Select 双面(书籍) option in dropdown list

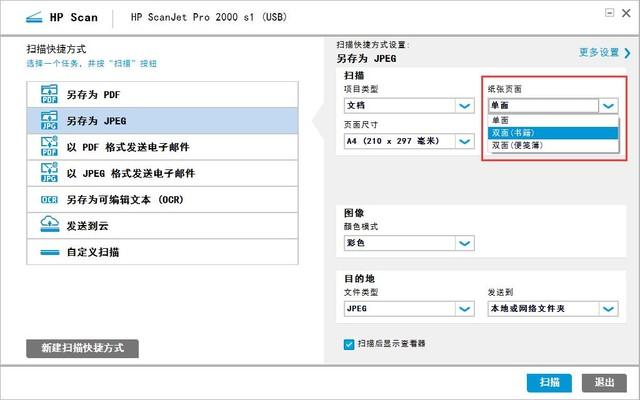[x=553, y=133]
